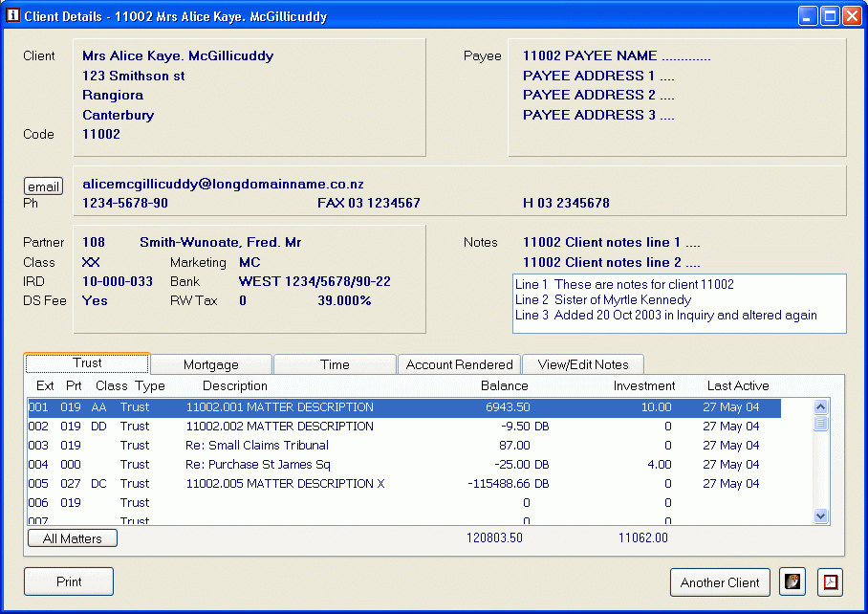
Task: Select the 11002.002 matter description row
Action: coord(279,427)
